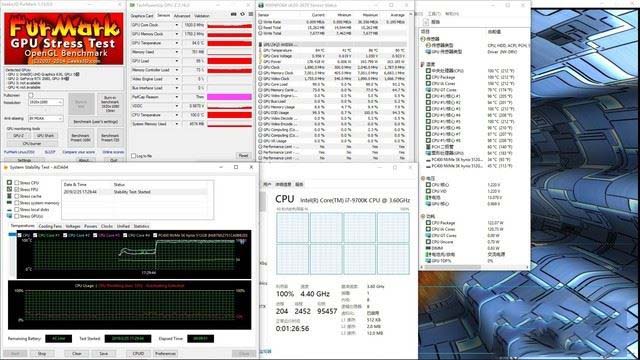Viewport: 640px width, 360px height.
Task: Click the GPU Power sensor icon in HWiNFO
Action: point(260,62)
